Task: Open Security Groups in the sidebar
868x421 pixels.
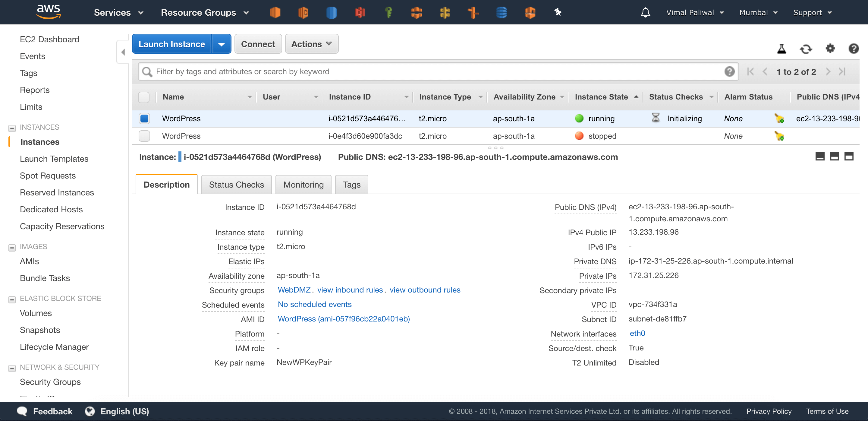Action: tap(50, 382)
